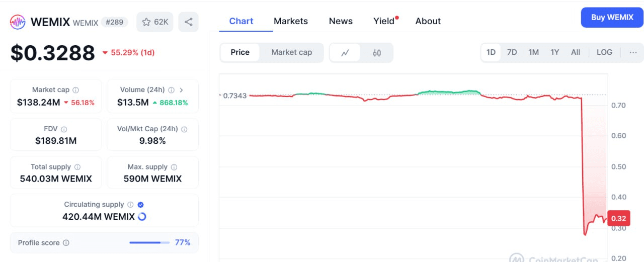Click the 0.50 axis label

pos(619,167)
